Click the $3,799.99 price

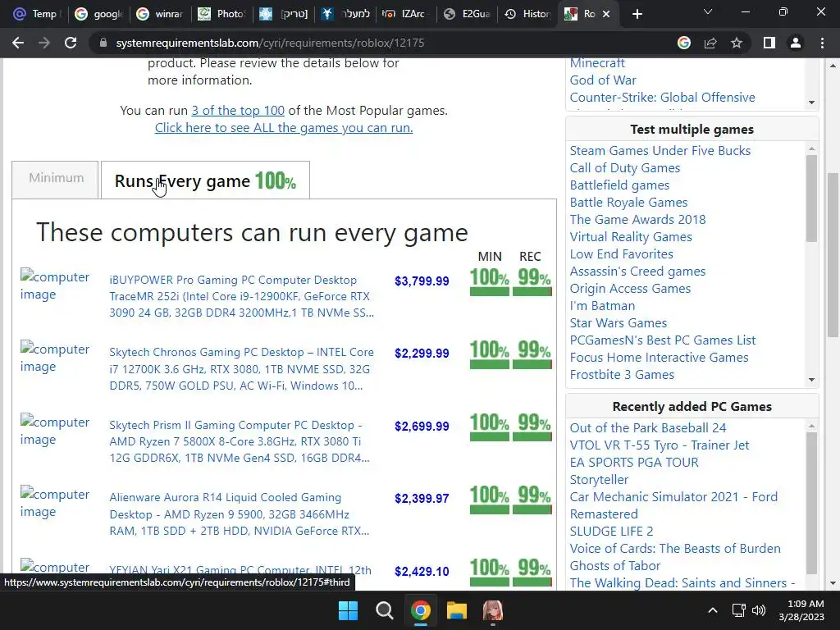pyautogui.click(x=422, y=281)
